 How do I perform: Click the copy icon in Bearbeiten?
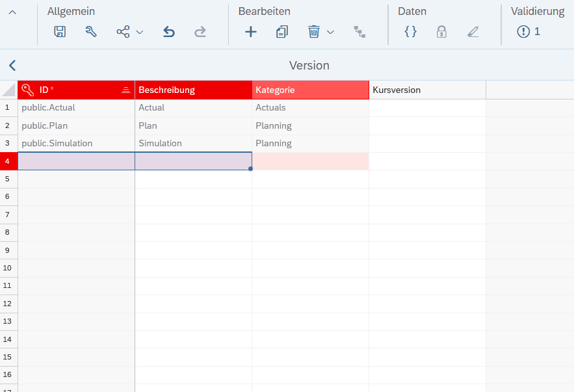[x=281, y=32]
